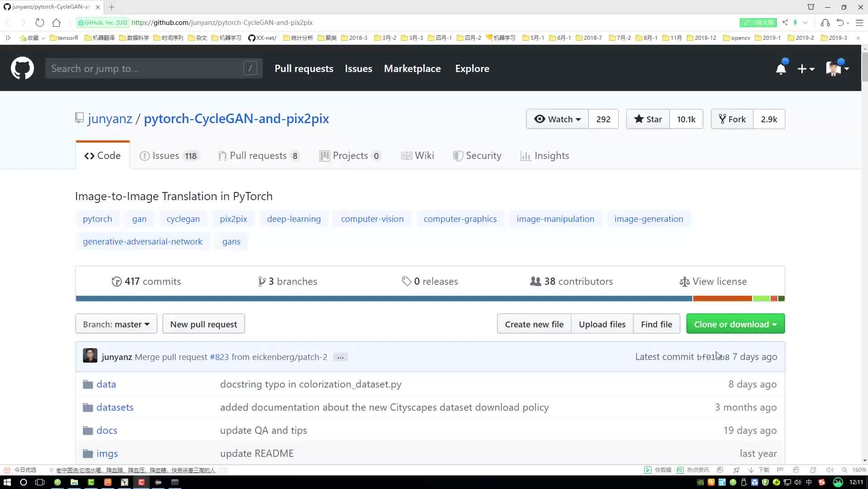This screenshot has width=868, height=489.
Task: Click the junyanz owner link
Action: pyautogui.click(x=110, y=119)
